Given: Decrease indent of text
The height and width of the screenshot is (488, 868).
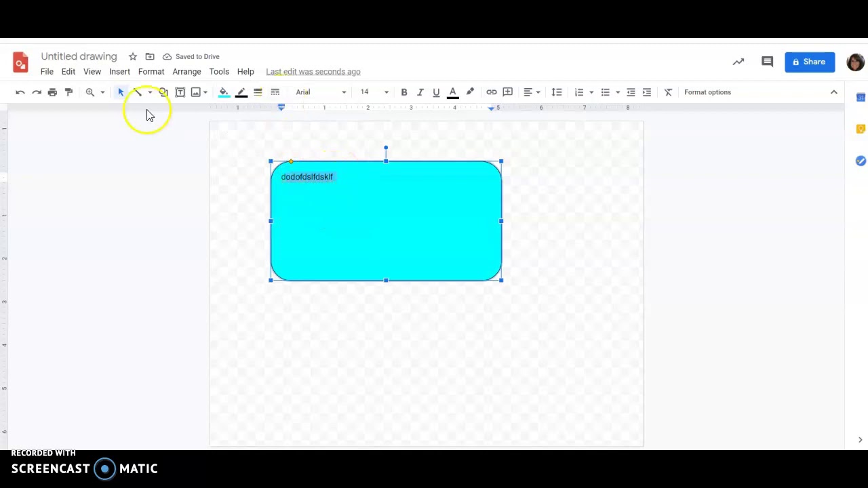Looking at the screenshot, I should tap(631, 92).
